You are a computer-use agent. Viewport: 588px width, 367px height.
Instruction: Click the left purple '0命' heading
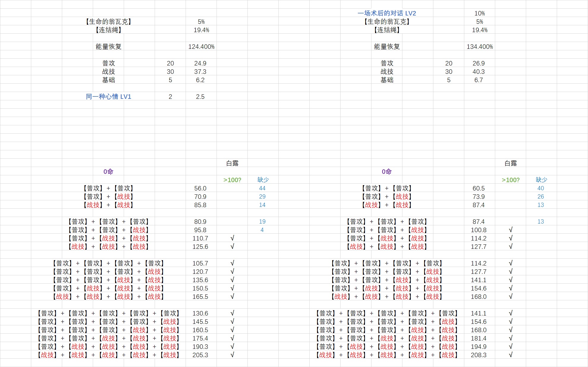coord(108,171)
